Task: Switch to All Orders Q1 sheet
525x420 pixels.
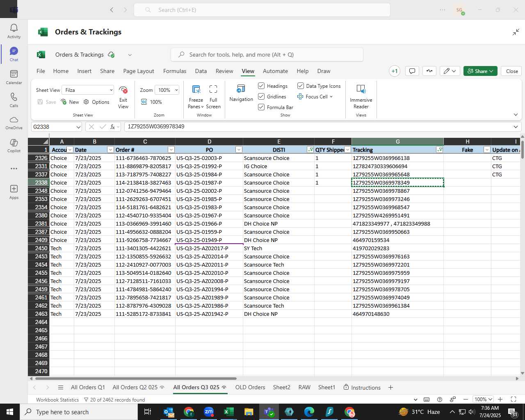Action: coord(88,387)
